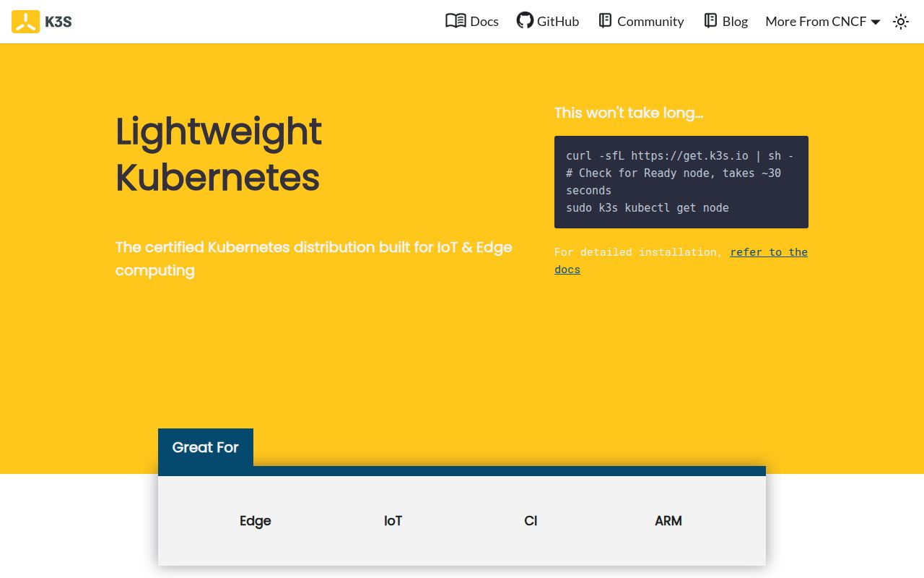The width and height of the screenshot is (924, 578).
Task: Click the Blog notebook icon
Action: click(710, 21)
